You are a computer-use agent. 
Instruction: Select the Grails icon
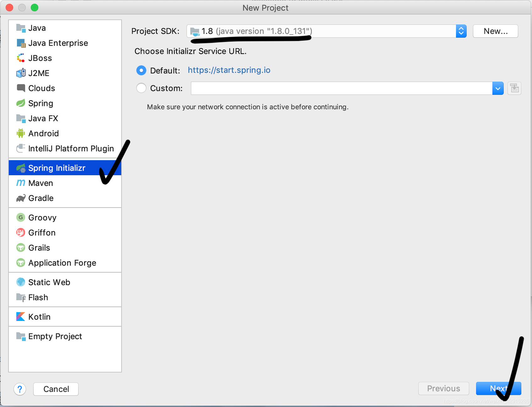coord(21,247)
